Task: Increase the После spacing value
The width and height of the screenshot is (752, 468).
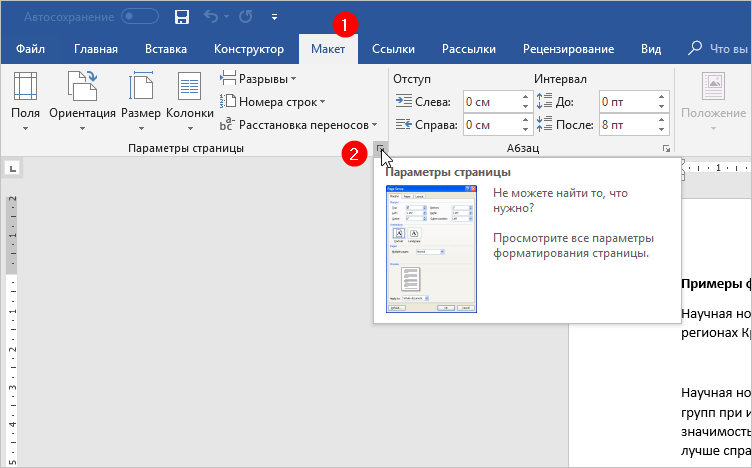Action: tap(660, 120)
